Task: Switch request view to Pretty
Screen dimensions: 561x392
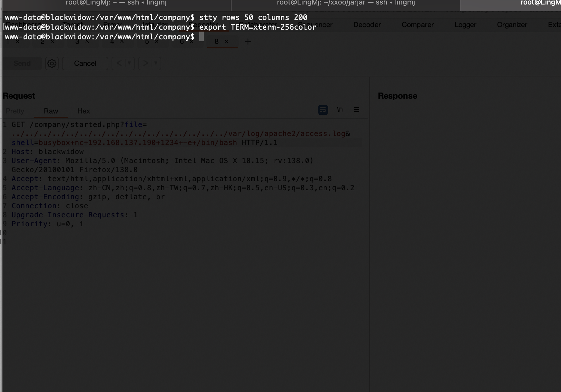Action: coord(15,111)
